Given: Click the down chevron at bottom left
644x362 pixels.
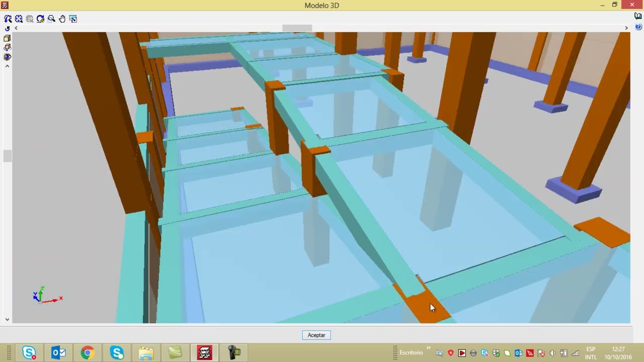Looking at the screenshot, I should [x=7, y=319].
